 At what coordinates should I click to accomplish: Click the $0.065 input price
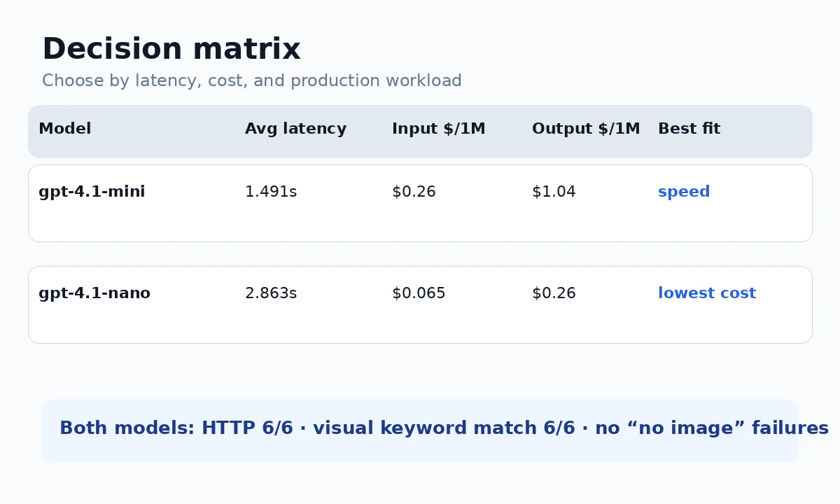pos(419,293)
